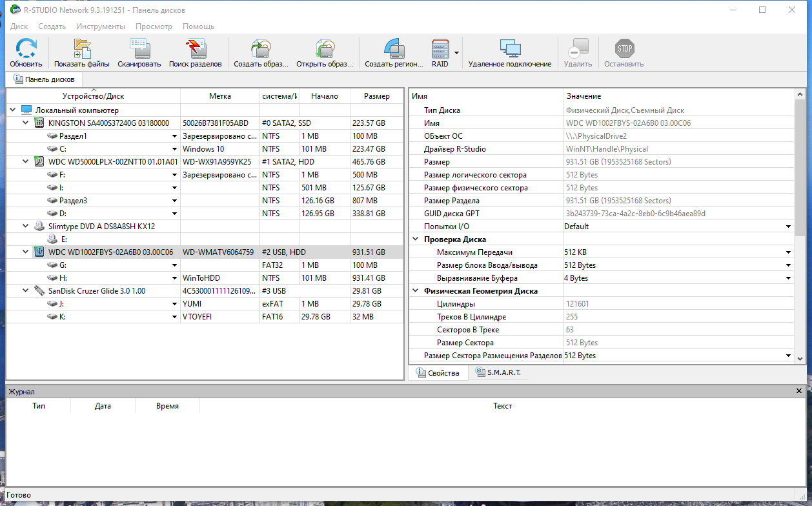Launch Поиск разделов partition search
This screenshot has width=812, height=506.
pyautogui.click(x=195, y=49)
